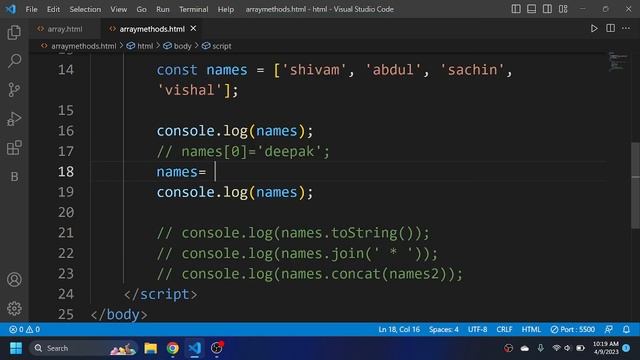
Task: Click the minimap code preview
Action: [617, 62]
